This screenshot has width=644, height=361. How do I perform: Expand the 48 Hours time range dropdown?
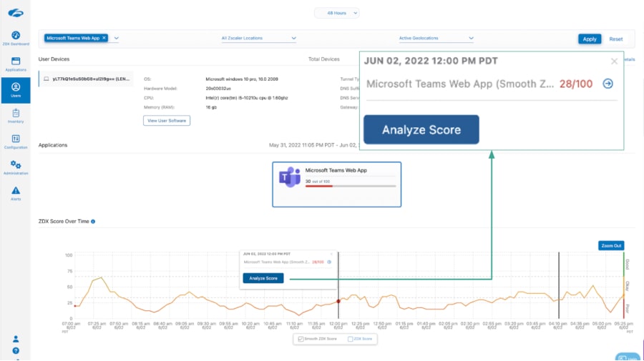pos(336,13)
